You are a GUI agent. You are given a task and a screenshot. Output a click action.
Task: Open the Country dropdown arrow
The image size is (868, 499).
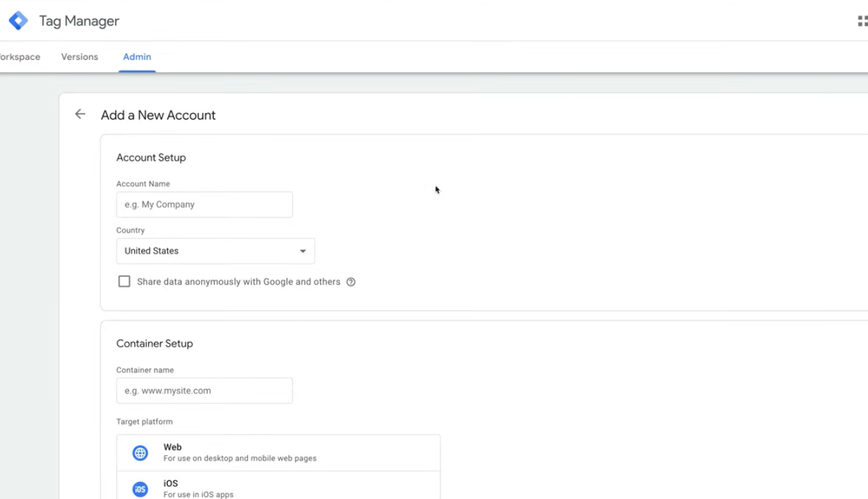[303, 251]
